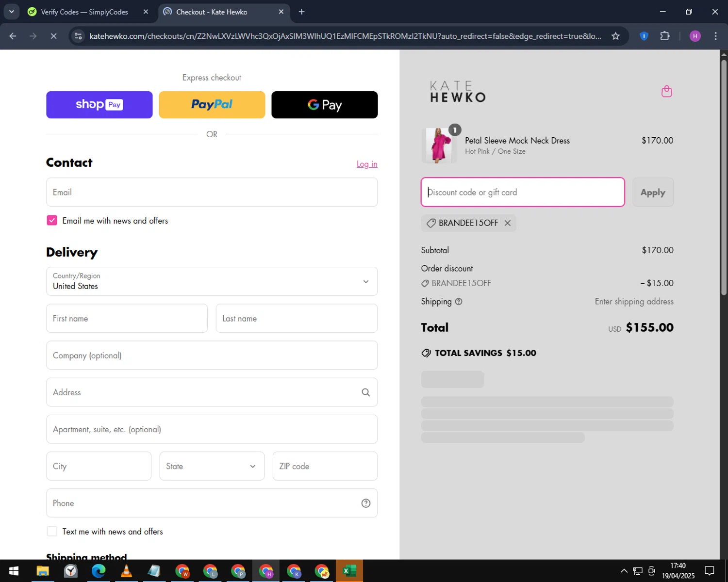
Task: Close the Verify Codes tab
Action: click(x=146, y=12)
